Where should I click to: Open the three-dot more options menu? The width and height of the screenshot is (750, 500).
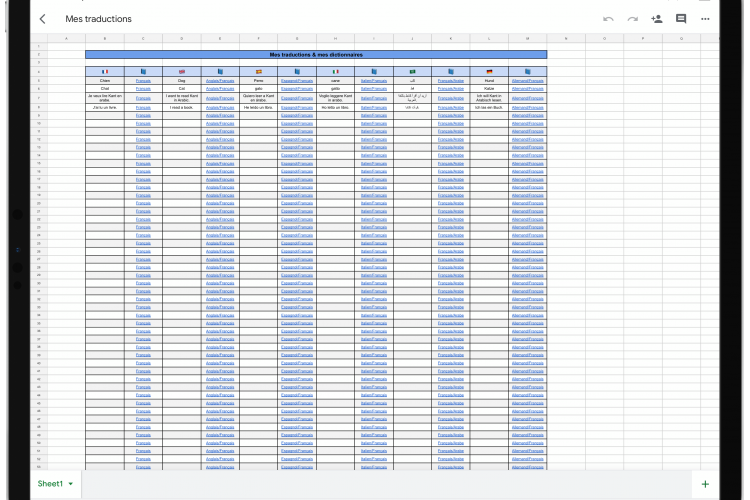[705, 19]
